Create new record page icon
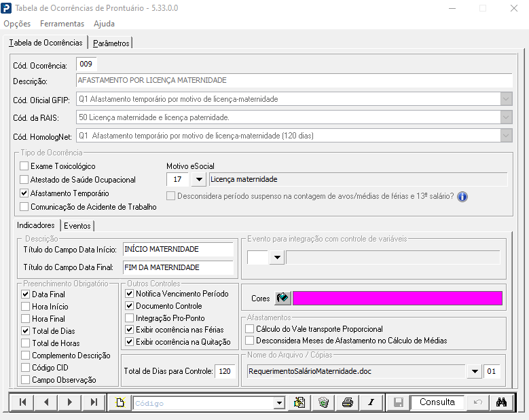The width and height of the screenshot is (529, 420). (x=120, y=402)
